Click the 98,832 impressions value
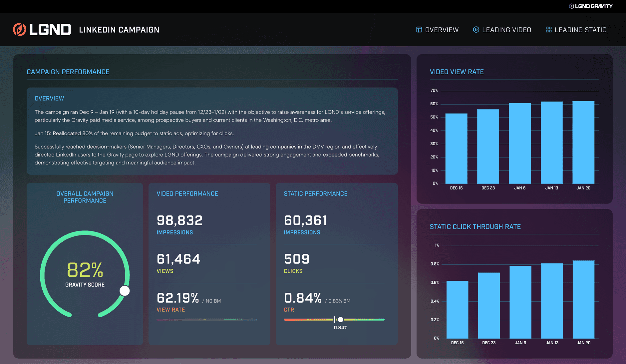Viewport: 626px width, 364px height. pyautogui.click(x=179, y=220)
